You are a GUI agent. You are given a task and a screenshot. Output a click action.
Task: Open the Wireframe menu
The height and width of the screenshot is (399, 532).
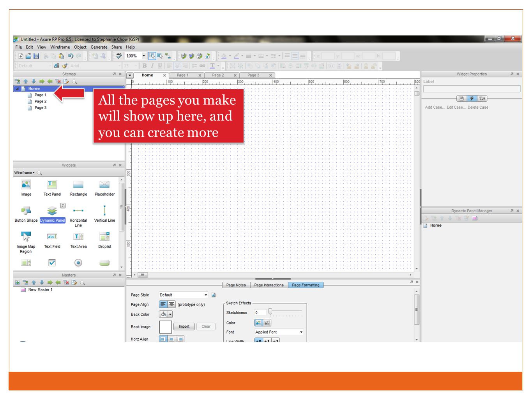pos(60,47)
